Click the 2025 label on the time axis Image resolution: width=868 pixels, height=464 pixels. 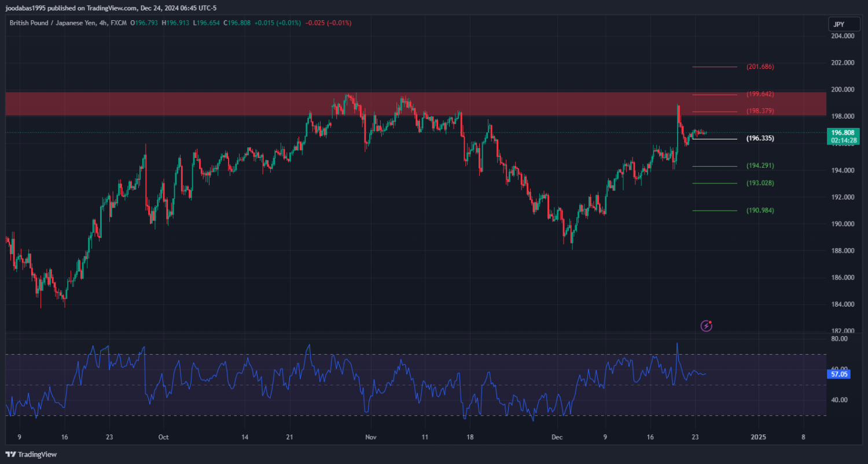click(x=758, y=437)
